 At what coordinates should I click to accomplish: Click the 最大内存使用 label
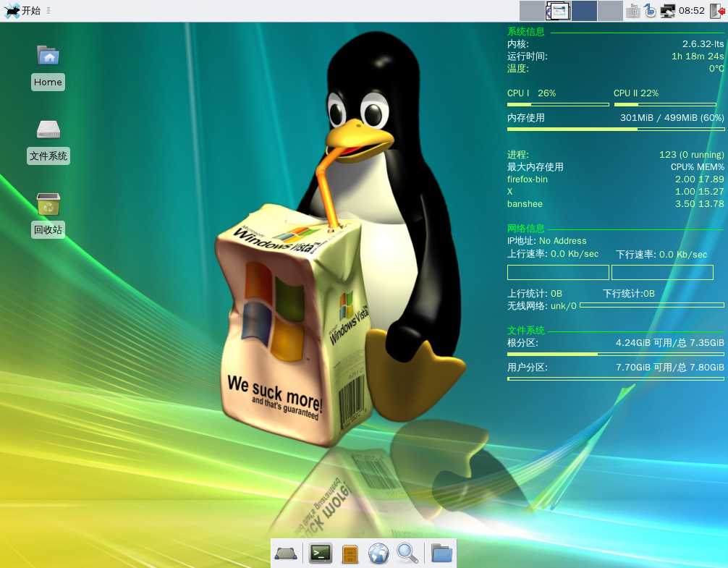point(536,166)
